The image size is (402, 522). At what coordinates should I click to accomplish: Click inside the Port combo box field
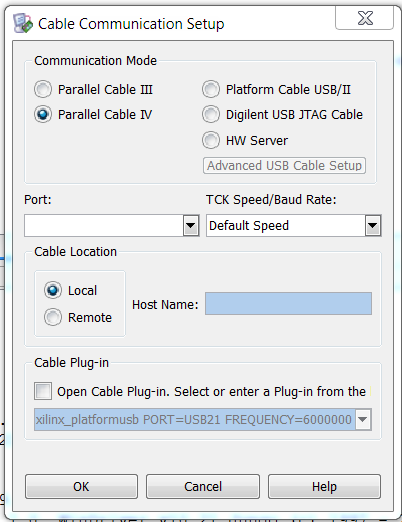tap(104, 226)
